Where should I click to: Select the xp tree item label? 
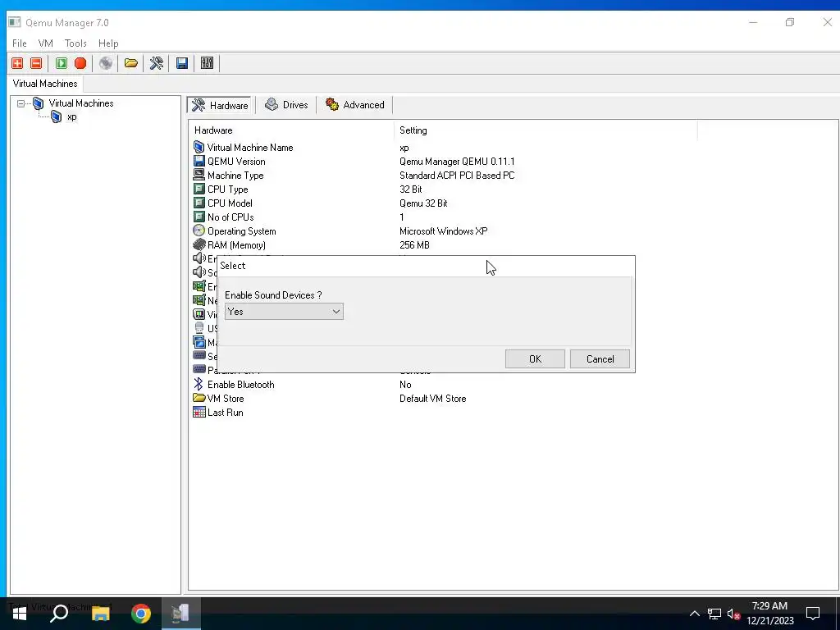72,116
